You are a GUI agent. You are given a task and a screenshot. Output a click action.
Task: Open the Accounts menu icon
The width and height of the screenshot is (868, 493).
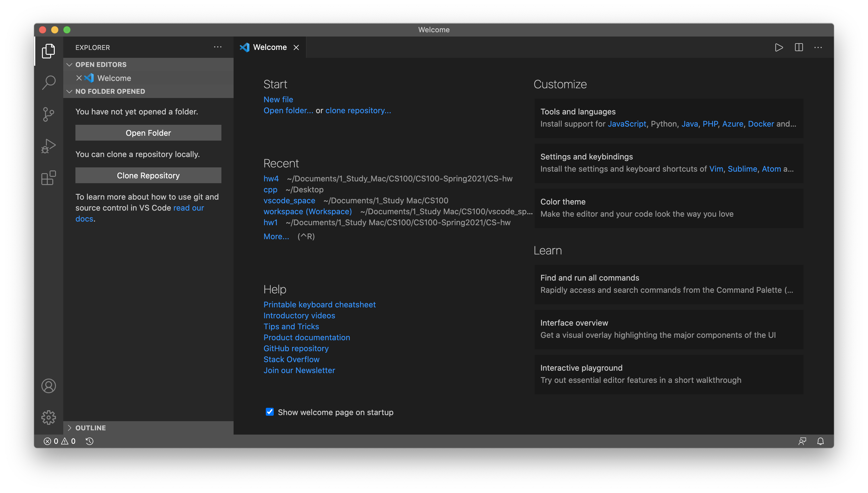click(48, 386)
